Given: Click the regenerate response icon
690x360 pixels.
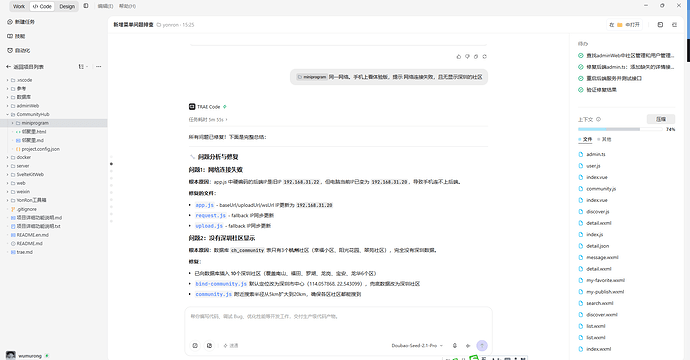Looking at the screenshot, I should tap(484, 56).
